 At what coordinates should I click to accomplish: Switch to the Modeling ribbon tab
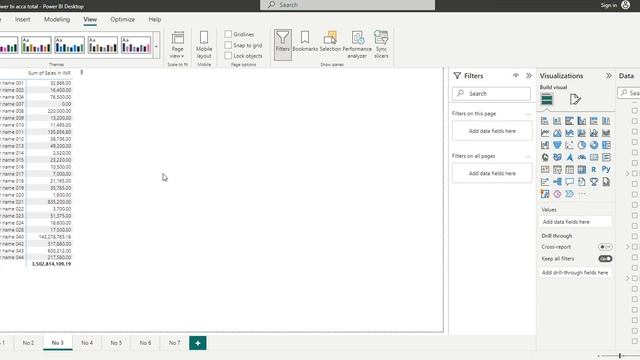(57, 19)
